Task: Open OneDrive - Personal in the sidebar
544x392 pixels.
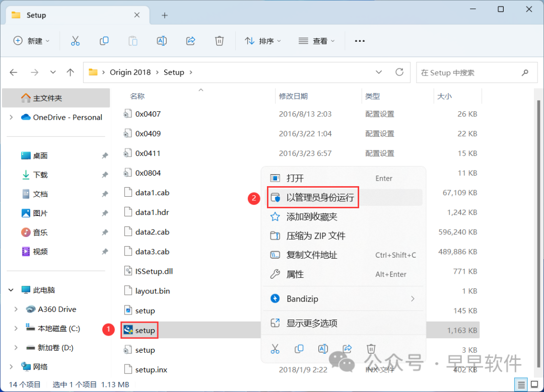Action: 67,117
